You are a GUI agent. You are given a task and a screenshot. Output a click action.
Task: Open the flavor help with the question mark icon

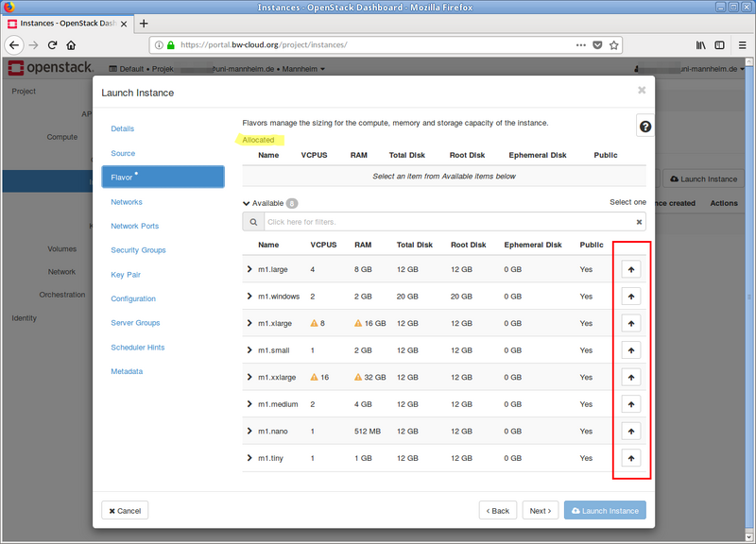tap(644, 124)
